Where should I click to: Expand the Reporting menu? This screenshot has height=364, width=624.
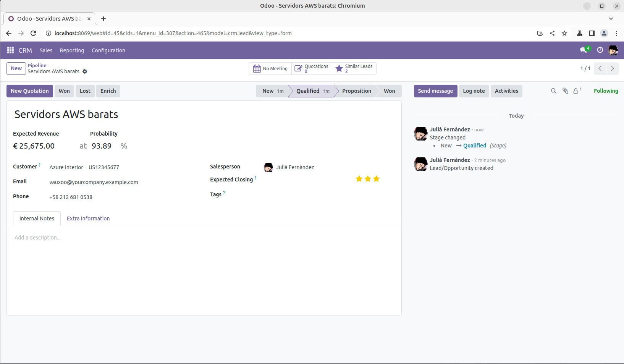pos(72,50)
